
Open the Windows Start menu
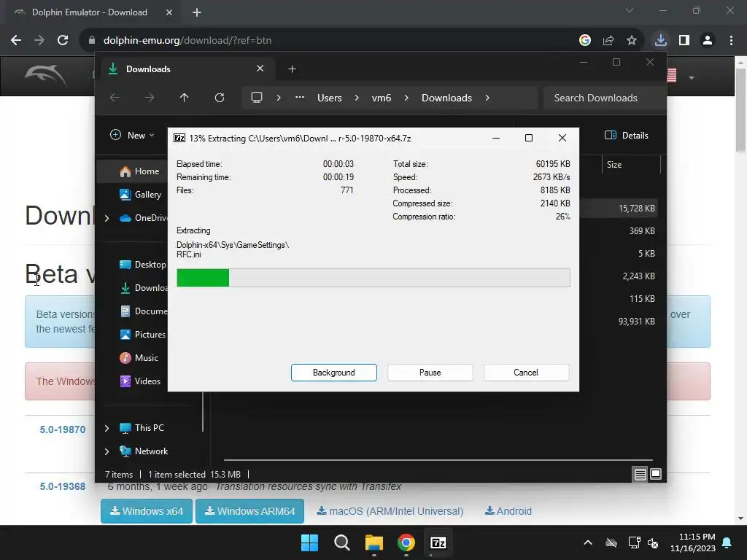(309, 542)
